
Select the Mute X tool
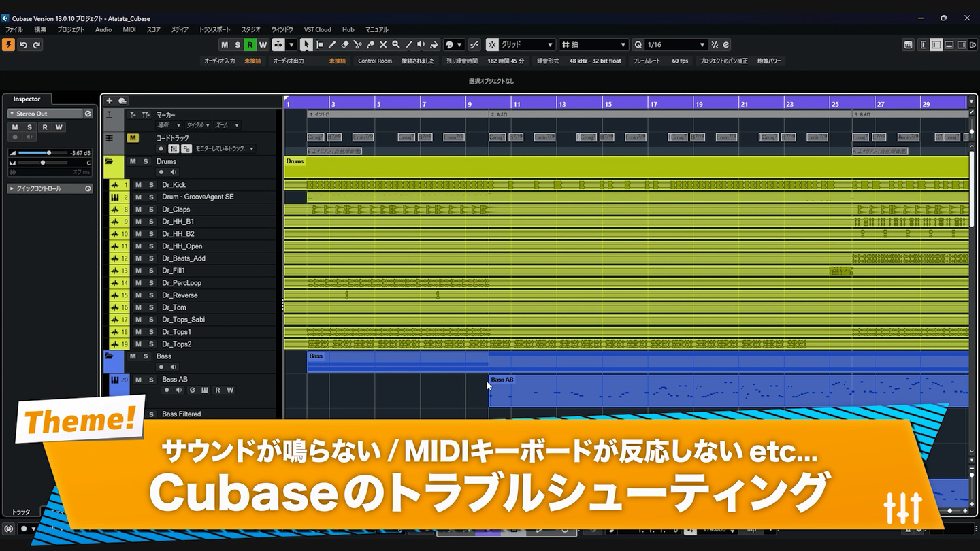pos(383,45)
